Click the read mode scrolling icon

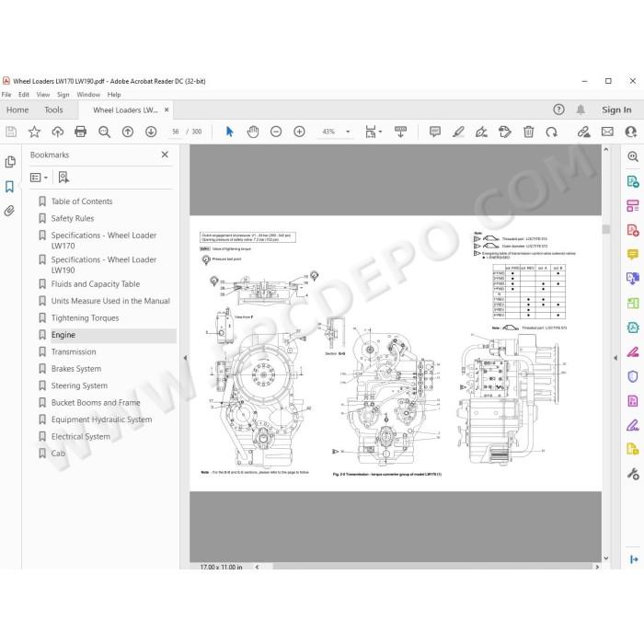[x=400, y=132]
